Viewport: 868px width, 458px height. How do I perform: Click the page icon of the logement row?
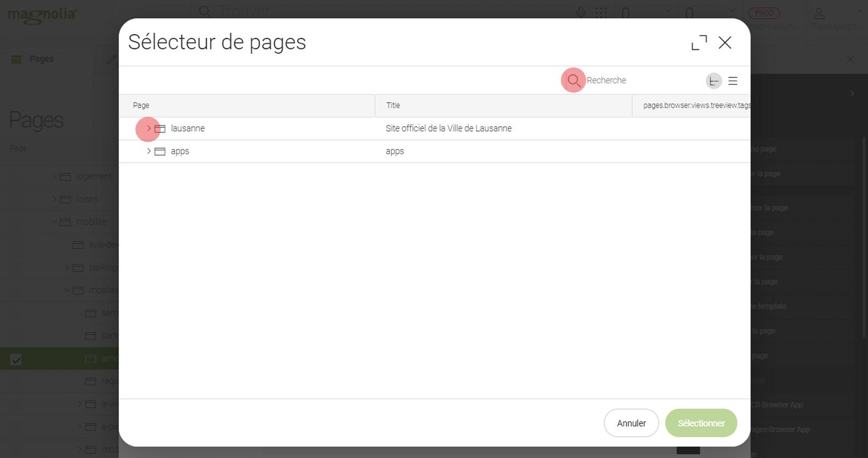(66, 177)
